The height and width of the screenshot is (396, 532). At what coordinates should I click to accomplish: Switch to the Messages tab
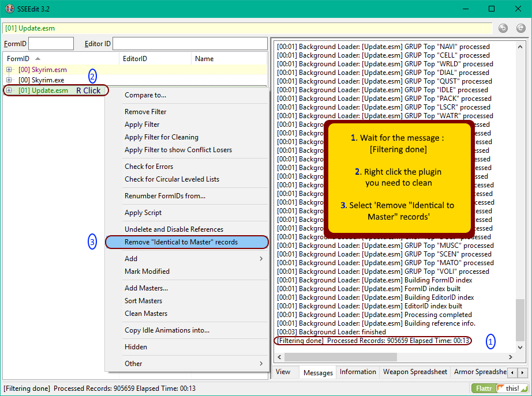[x=318, y=372]
